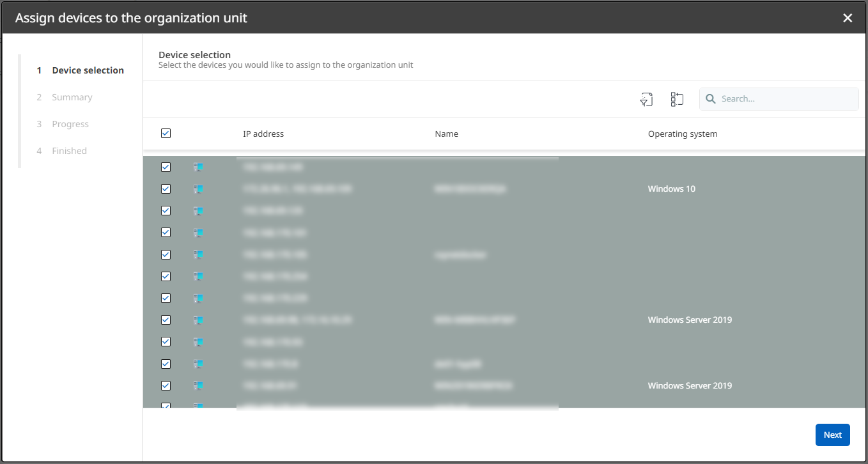Click the invert selection icon

(677, 99)
